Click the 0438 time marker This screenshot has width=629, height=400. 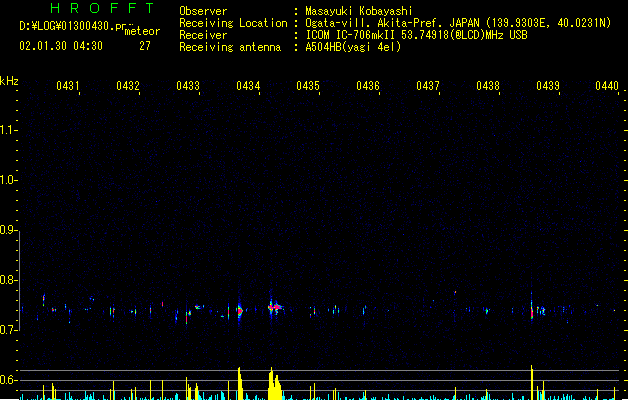click(488, 86)
